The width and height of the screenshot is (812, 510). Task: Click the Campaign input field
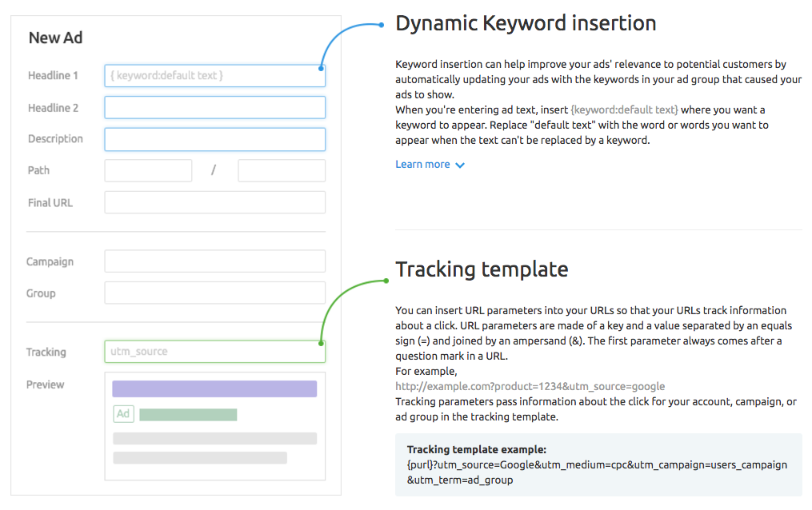click(x=214, y=261)
